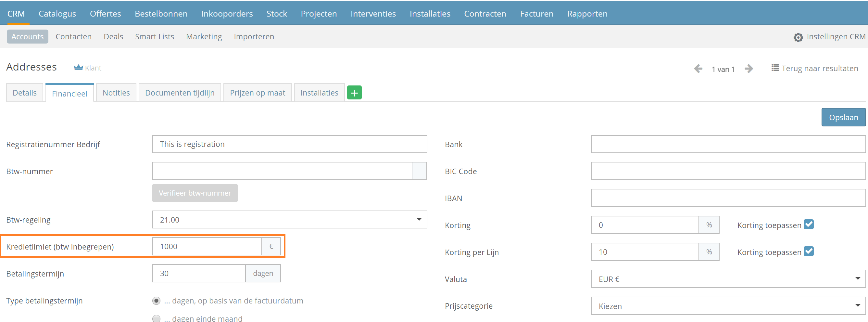Image resolution: width=868 pixels, height=322 pixels.
Task: Click Terug naar resultaten link
Action: click(820, 69)
